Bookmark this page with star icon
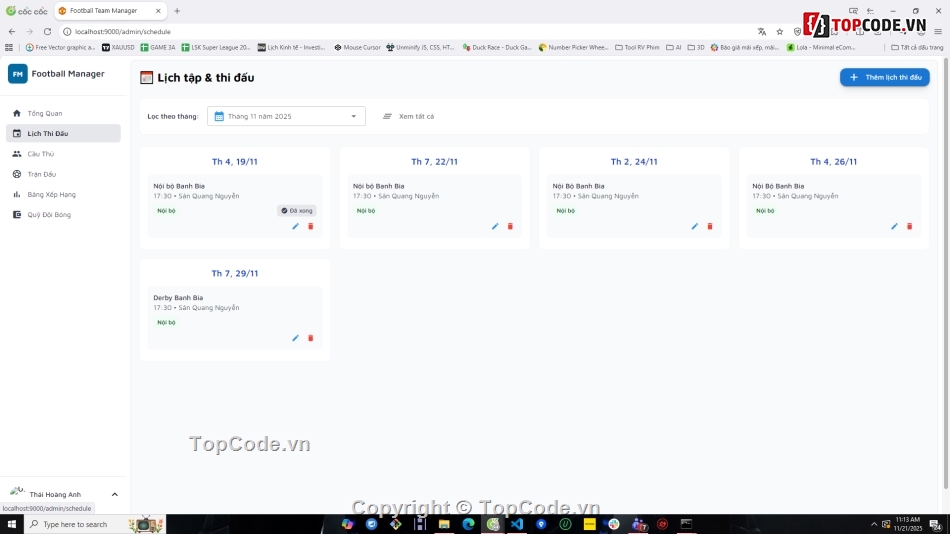 780,32
